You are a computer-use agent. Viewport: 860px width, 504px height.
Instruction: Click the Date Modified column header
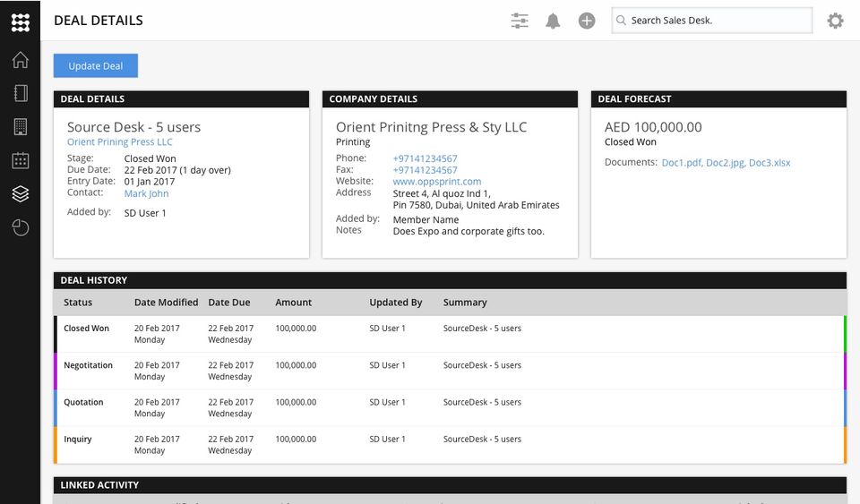(x=167, y=303)
